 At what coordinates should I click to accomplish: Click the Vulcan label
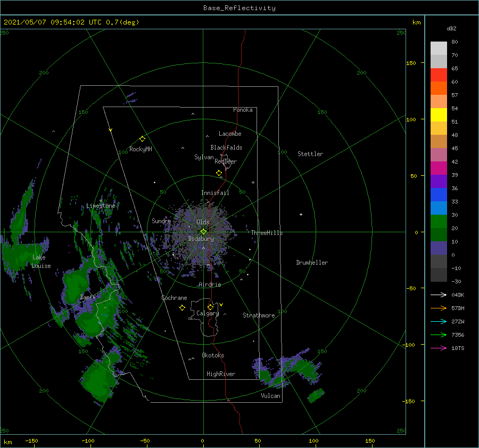click(271, 396)
